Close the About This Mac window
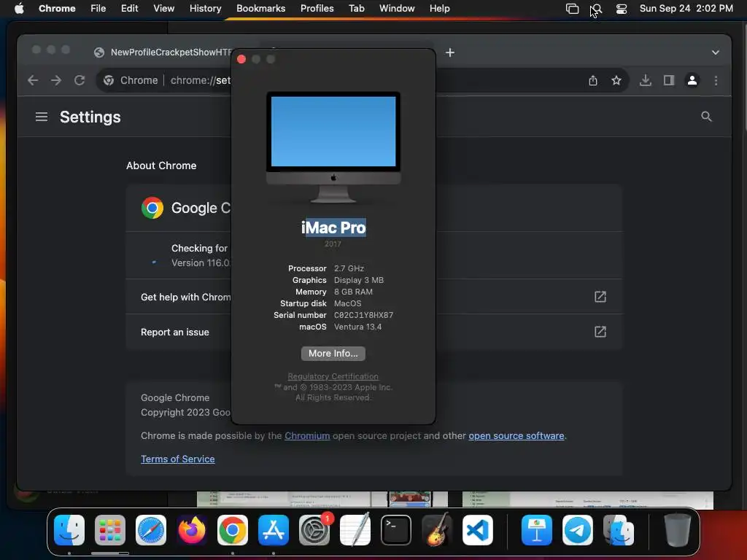Viewport: 747px width, 560px height. coord(241,59)
